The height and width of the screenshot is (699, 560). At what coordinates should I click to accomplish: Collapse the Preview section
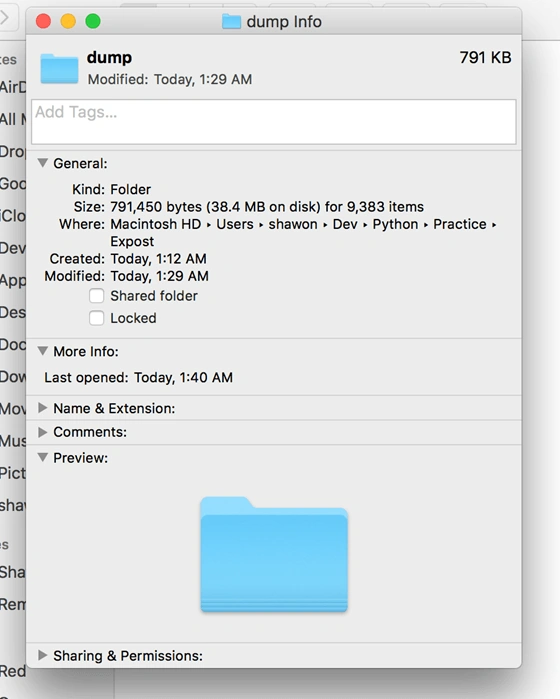point(43,458)
